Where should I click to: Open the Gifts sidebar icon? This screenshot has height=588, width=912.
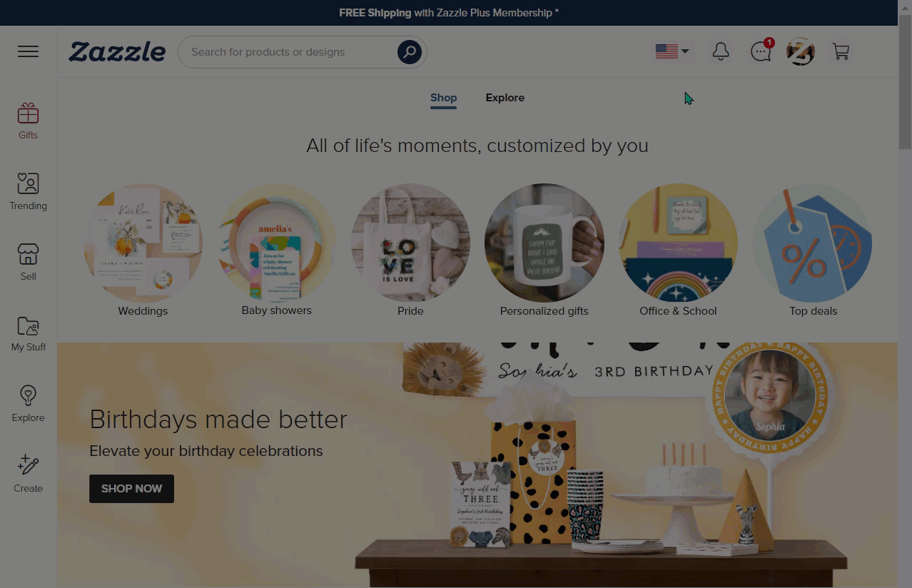tap(29, 113)
